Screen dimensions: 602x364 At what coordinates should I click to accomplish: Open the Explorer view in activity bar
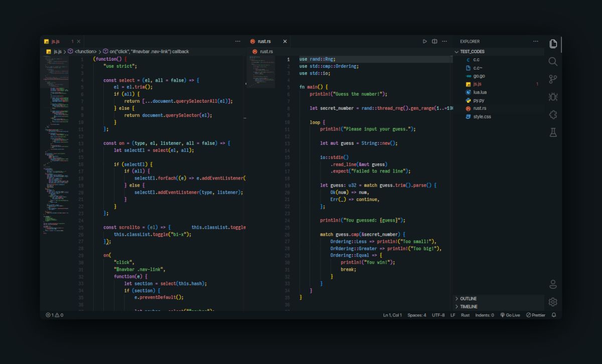click(x=553, y=44)
